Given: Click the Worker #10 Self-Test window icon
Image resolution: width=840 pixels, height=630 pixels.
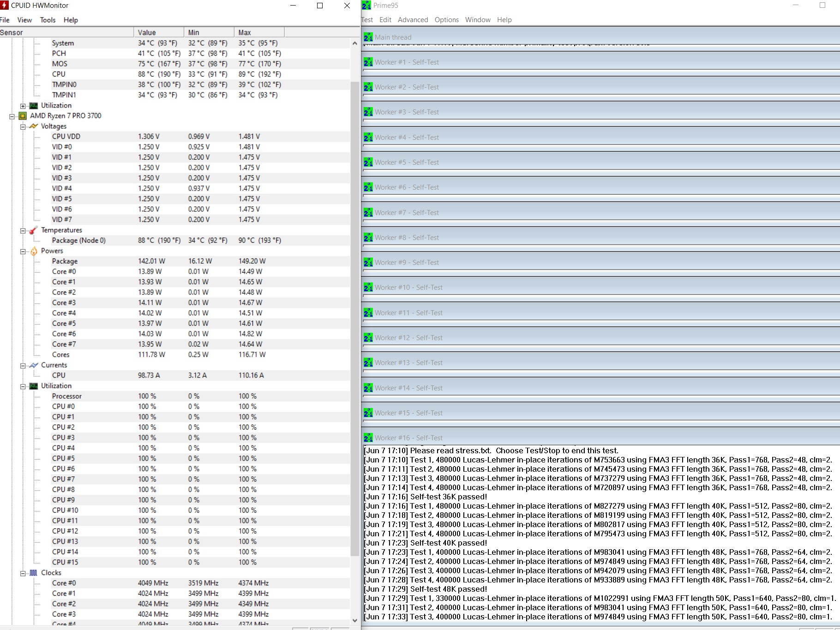Looking at the screenshot, I should click(368, 288).
